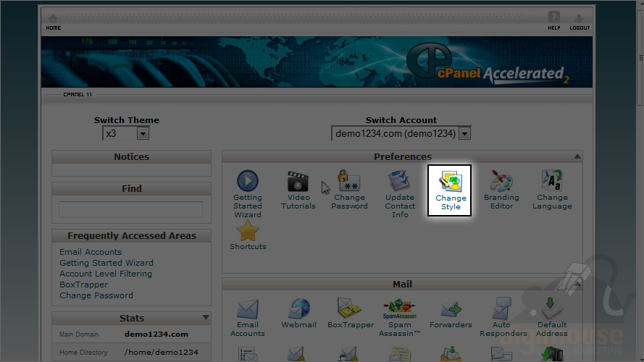Collapse the Mail section arrow
644x362 pixels.
pyautogui.click(x=577, y=284)
